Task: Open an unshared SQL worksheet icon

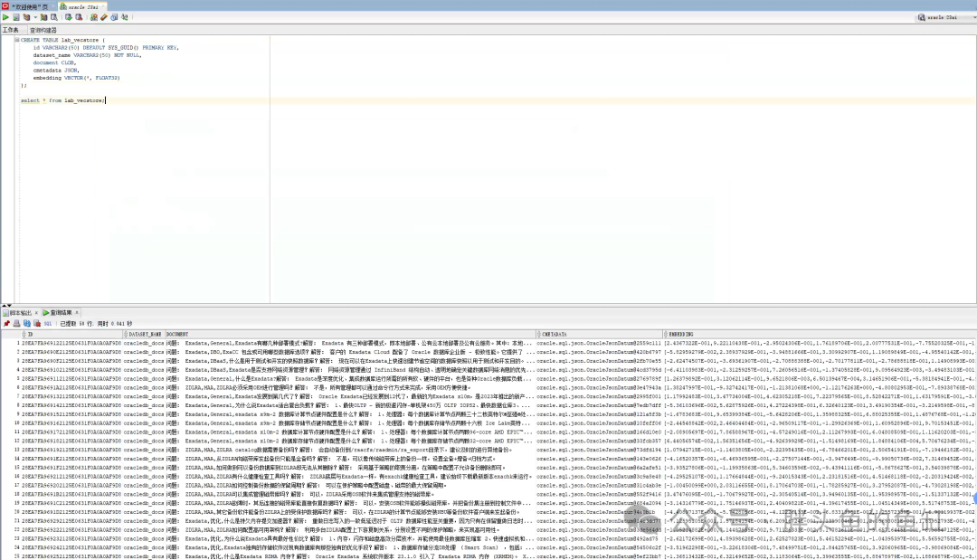Action: click(x=93, y=17)
